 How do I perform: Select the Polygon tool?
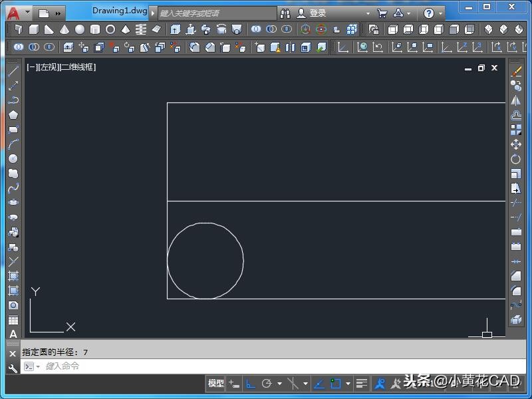click(13, 115)
